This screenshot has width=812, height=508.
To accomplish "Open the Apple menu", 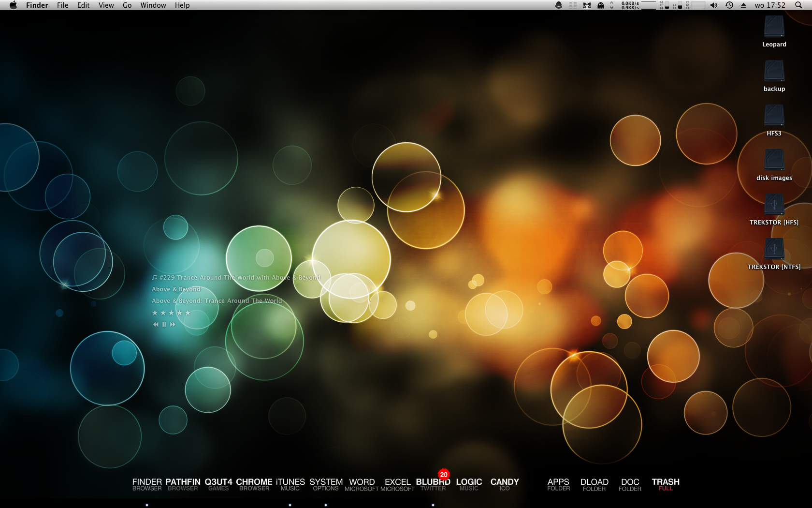I will [13, 5].
